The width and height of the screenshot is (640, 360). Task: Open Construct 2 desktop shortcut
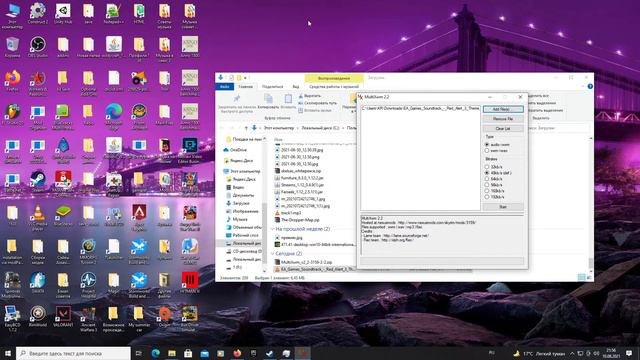point(38,14)
